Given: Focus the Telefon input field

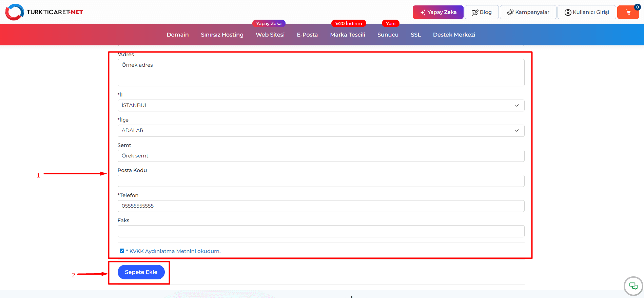Looking at the screenshot, I should pos(320,206).
